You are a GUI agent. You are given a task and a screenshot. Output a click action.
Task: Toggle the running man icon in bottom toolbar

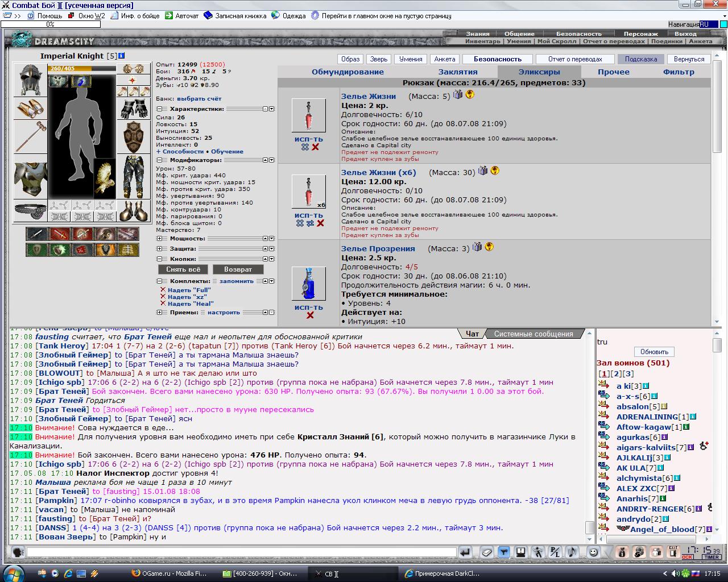point(538,552)
